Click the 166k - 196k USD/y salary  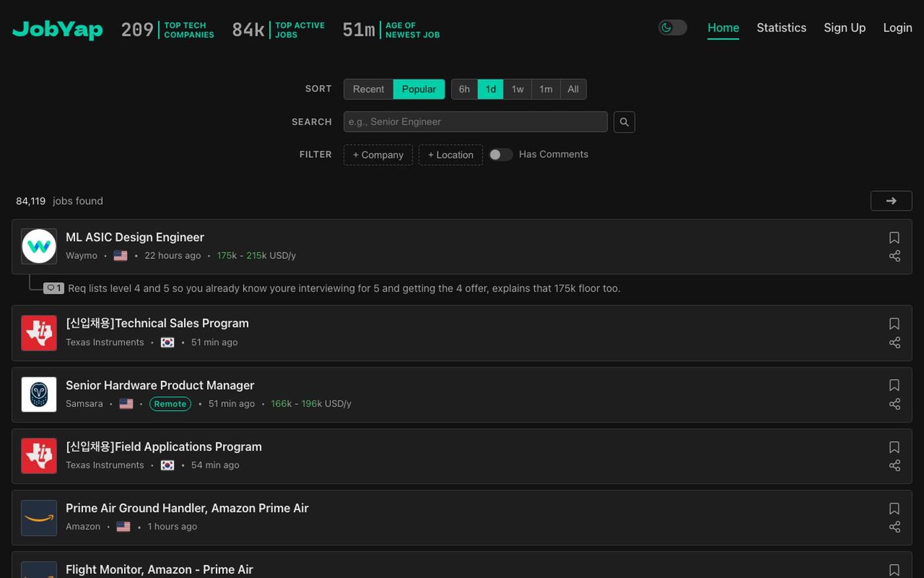click(x=311, y=404)
